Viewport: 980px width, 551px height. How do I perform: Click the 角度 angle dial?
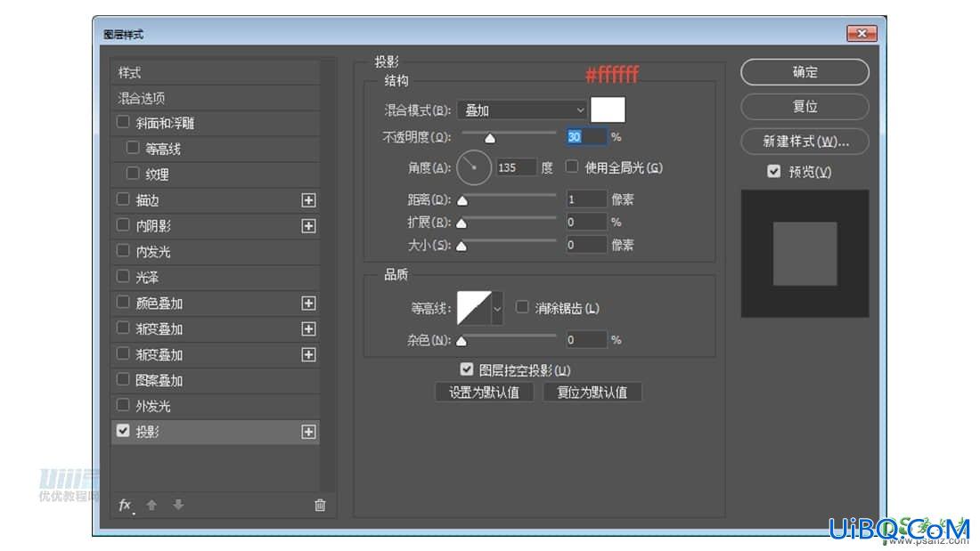[474, 167]
